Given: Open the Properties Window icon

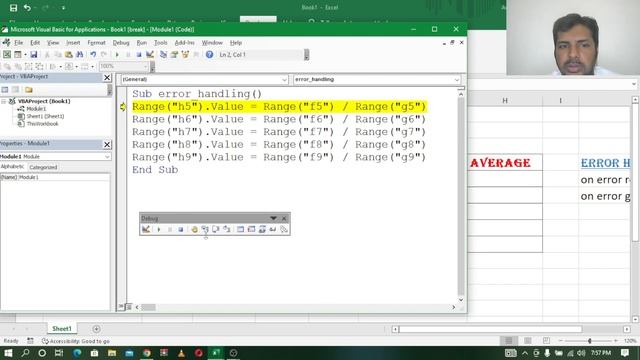Looking at the screenshot, I should [x=174, y=54].
